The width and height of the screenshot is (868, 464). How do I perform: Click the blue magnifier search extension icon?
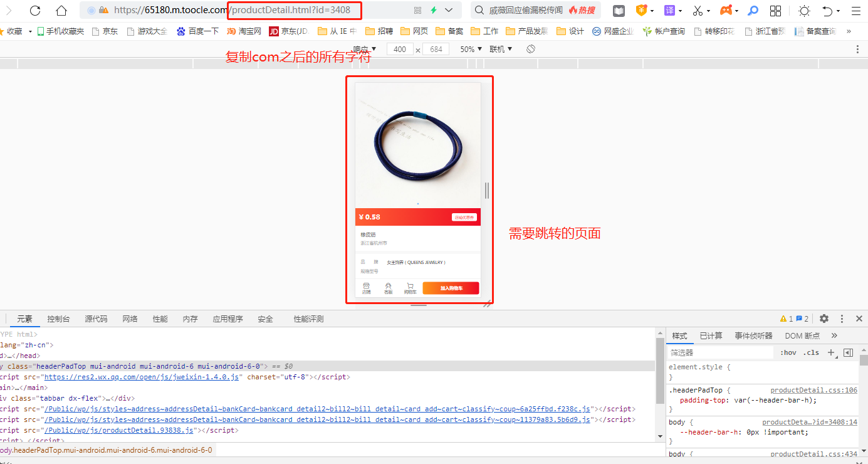click(x=753, y=11)
